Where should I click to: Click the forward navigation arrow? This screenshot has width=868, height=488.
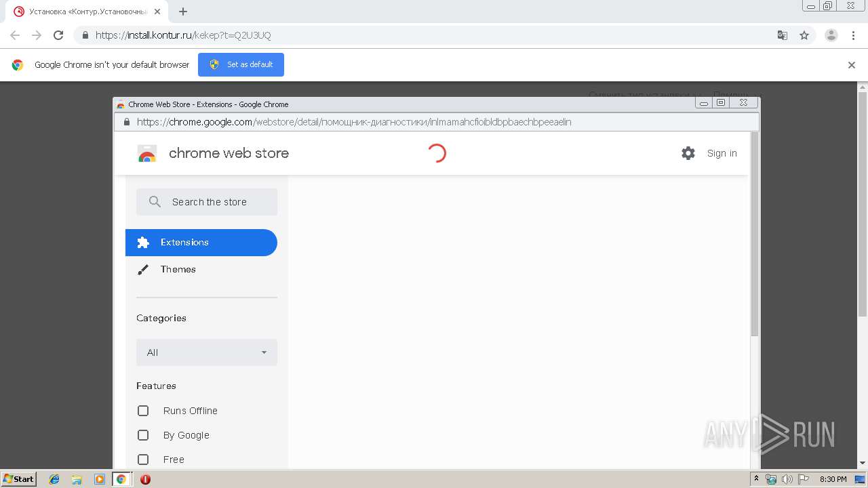click(37, 35)
